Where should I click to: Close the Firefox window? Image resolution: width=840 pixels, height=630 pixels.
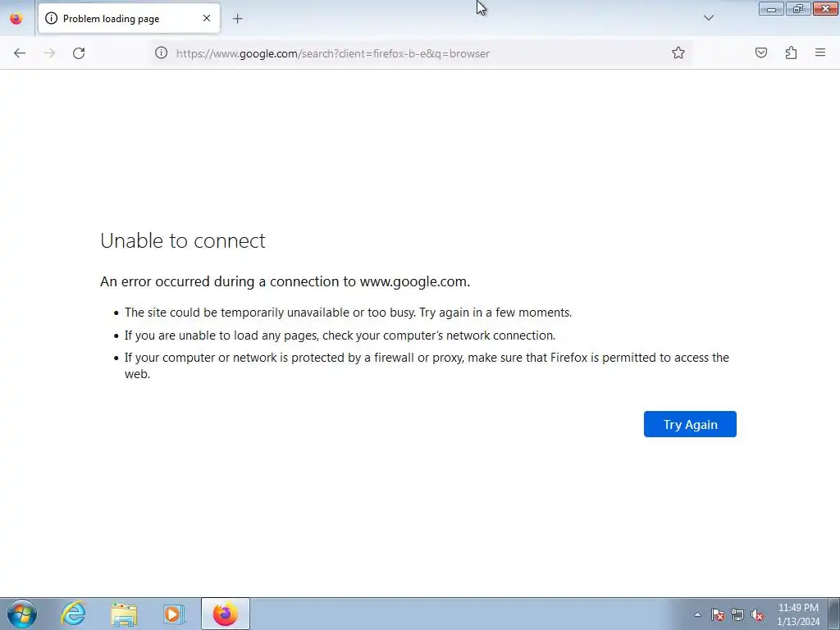point(825,8)
